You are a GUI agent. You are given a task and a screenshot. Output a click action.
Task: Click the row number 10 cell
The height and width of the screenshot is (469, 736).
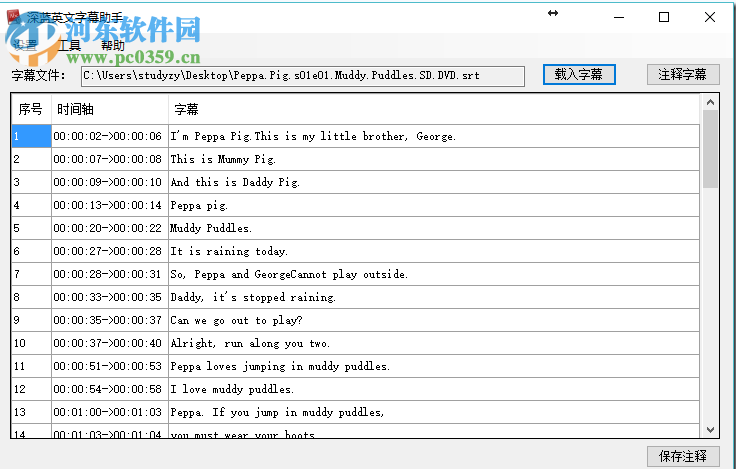click(x=31, y=343)
